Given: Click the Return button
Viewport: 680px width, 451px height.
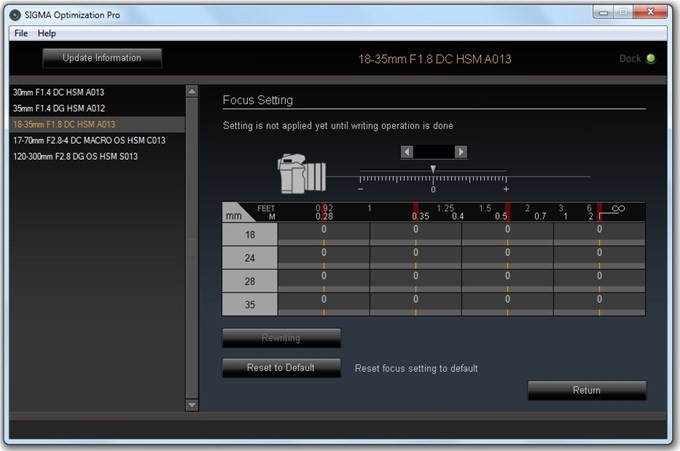Looking at the screenshot, I should [587, 390].
